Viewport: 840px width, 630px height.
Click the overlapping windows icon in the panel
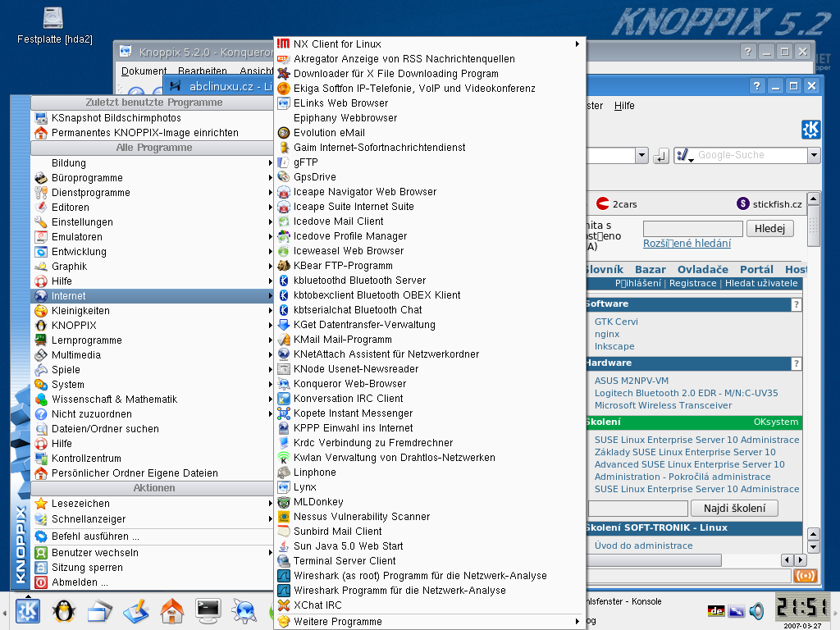(99, 610)
